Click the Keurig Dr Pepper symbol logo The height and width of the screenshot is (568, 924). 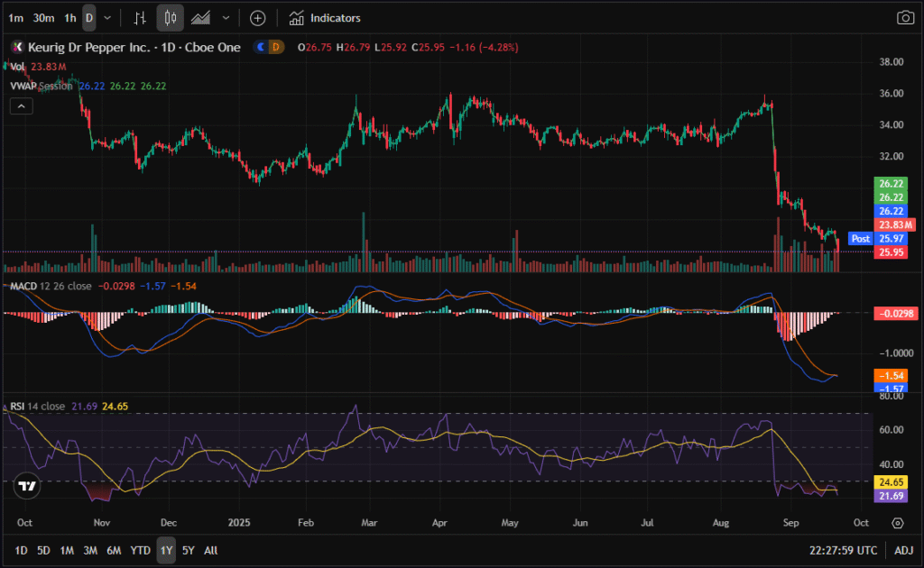click(16, 47)
